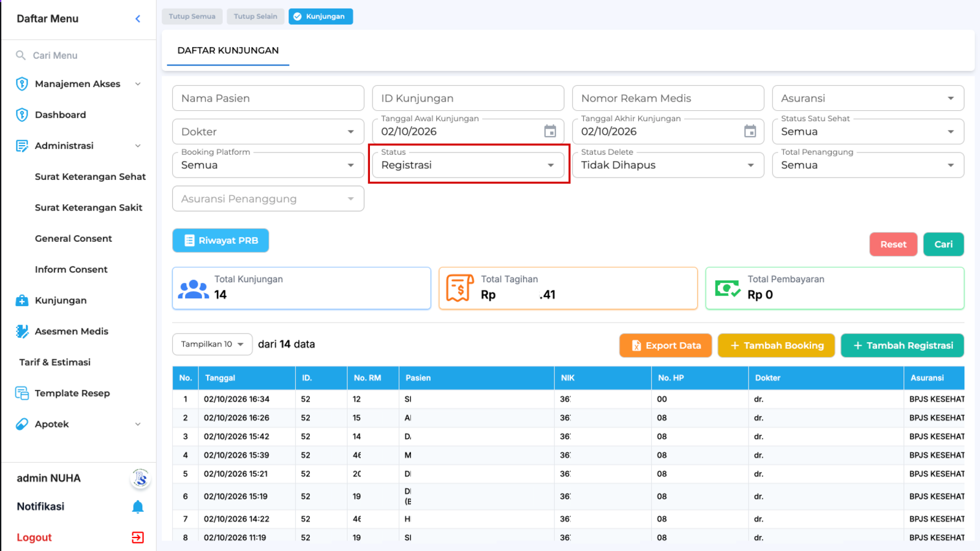The image size is (980, 551).
Task: Open the Booking Platform dropdown
Action: 268,165
